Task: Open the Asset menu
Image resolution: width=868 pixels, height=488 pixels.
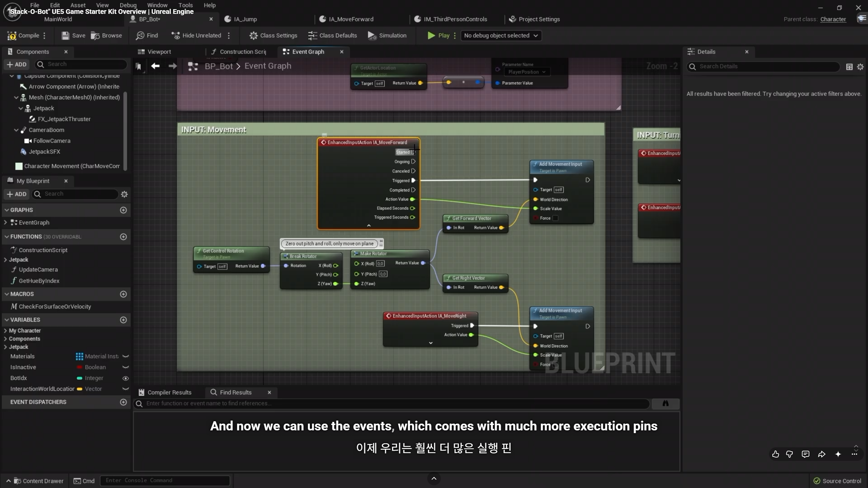Action: point(78,5)
